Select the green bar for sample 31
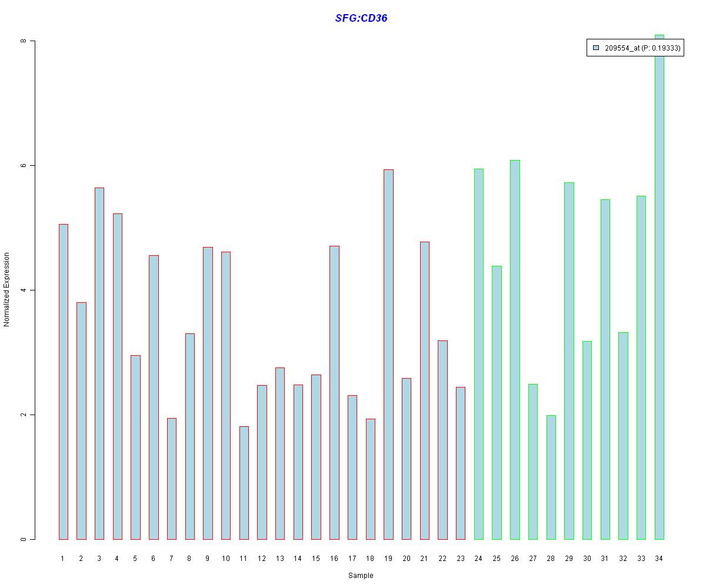 (605, 369)
